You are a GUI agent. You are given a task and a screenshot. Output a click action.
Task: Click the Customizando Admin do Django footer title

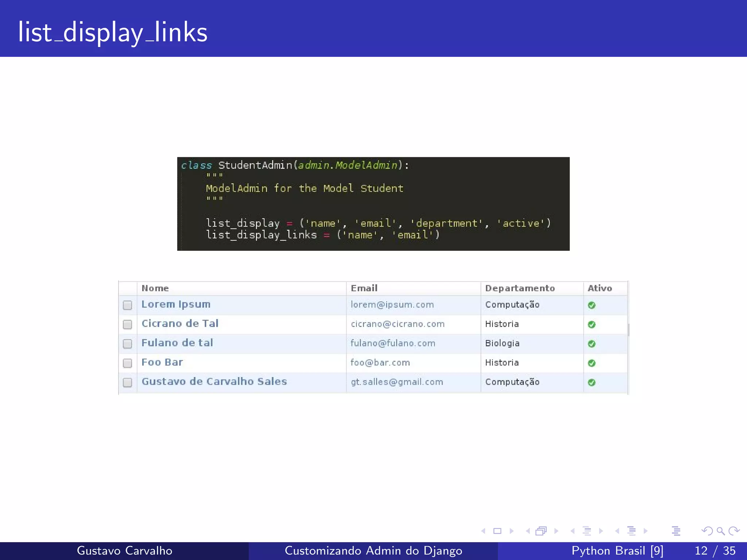pos(373,551)
